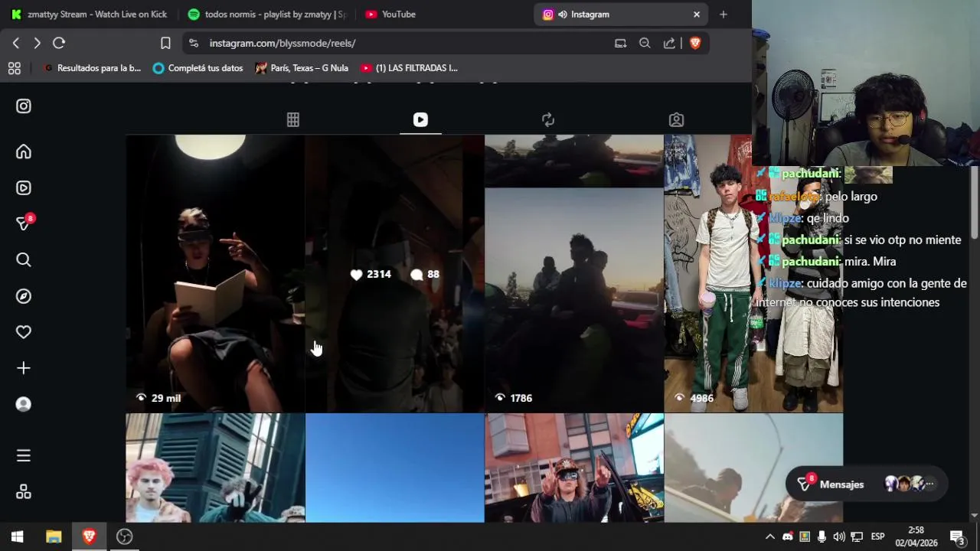Open Search in the Instagram sidebar
Viewport: 980px width, 551px height.
24,260
